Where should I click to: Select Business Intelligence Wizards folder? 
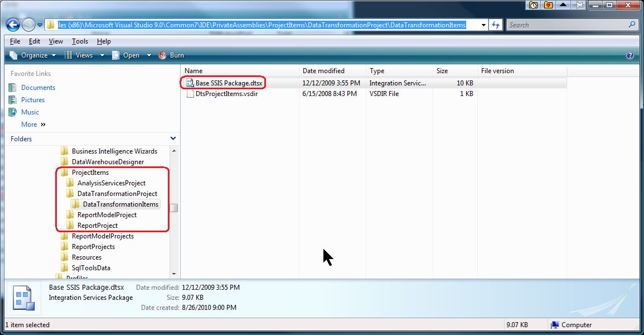[x=114, y=151]
